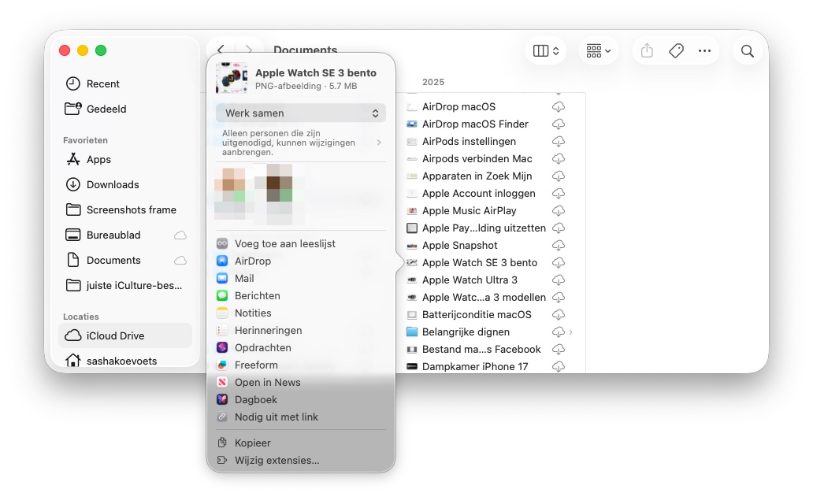Choose Voeg toe aan leeslijst

click(x=284, y=243)
